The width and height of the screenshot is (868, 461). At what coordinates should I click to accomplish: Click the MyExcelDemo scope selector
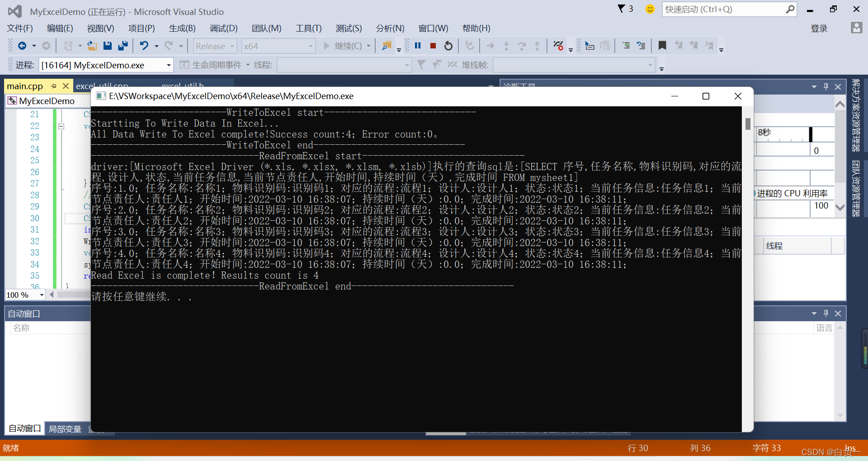tap(47, 101)
